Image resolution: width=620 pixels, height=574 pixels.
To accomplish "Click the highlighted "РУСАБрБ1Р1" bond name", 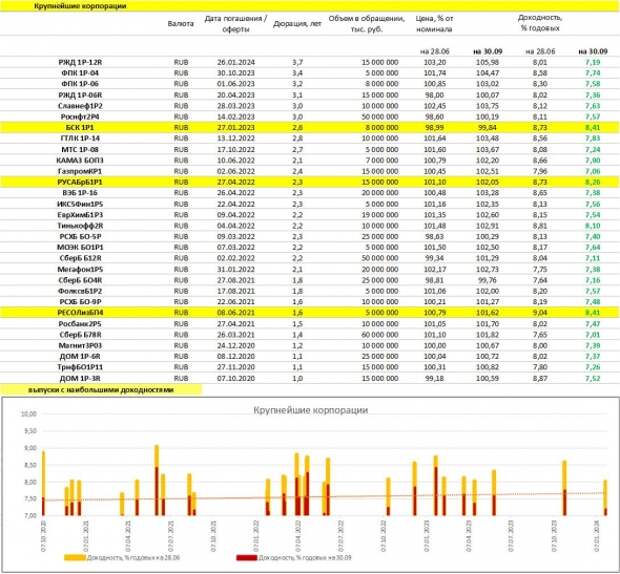I will coord(80,182).
